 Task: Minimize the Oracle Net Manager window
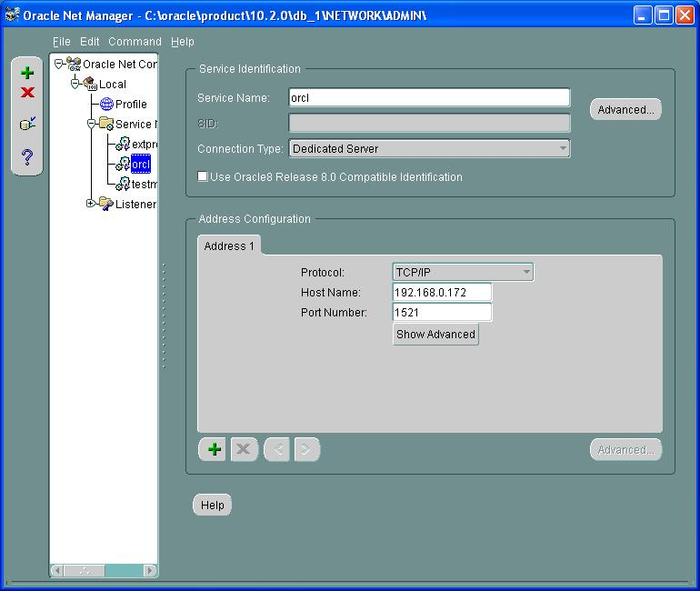point(643,15)
